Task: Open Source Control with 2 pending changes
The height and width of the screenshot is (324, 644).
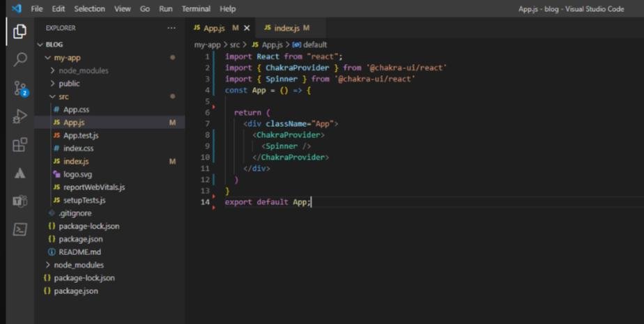Action: (x=20, y=88)
